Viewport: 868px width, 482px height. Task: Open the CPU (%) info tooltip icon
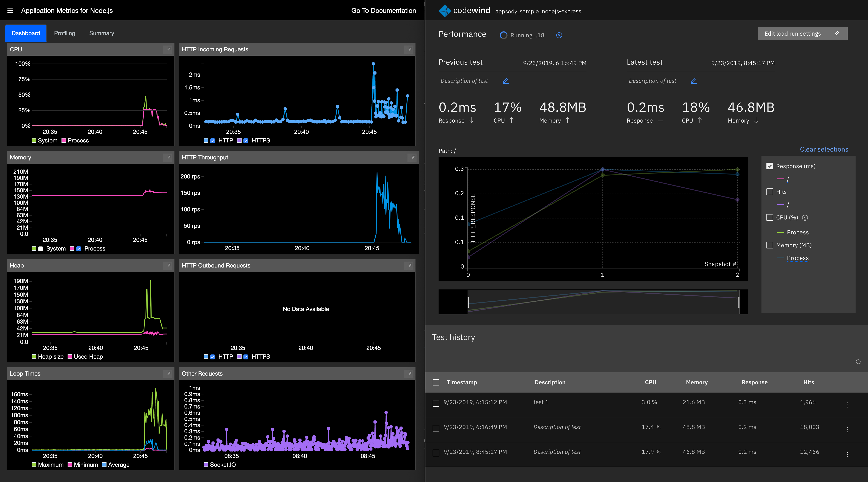tap(805, 218)
